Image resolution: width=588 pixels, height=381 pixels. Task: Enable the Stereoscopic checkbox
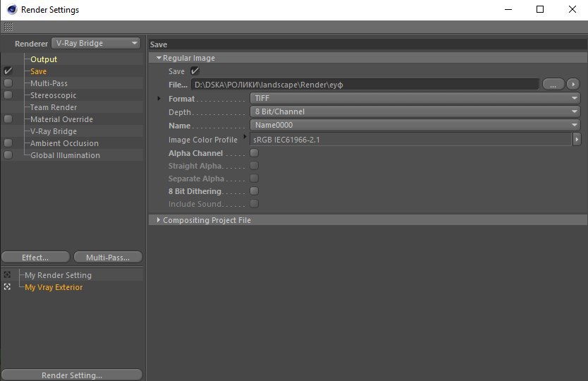coord(8,95)
